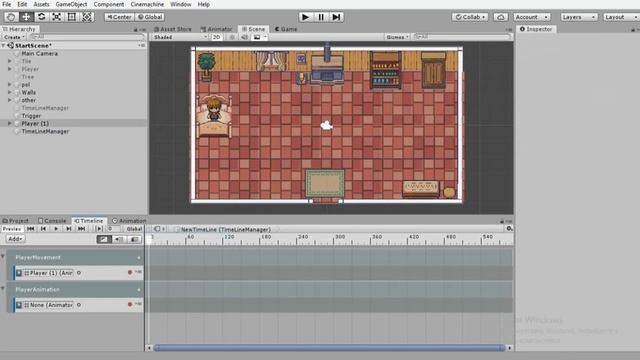This screenshot has width=640, height=360.
Task: Toggle Timeline play range mode
Action: pos(99,229)
